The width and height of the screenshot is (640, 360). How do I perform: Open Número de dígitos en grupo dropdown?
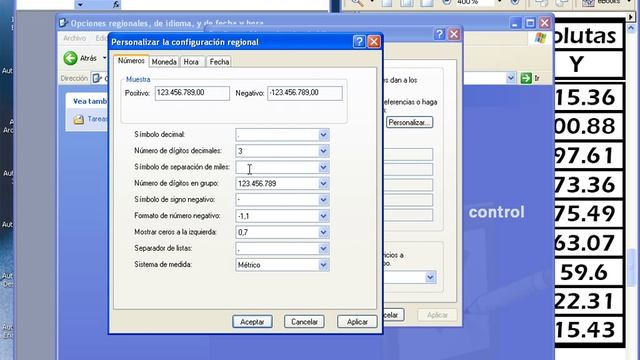(x=323, y=184)
